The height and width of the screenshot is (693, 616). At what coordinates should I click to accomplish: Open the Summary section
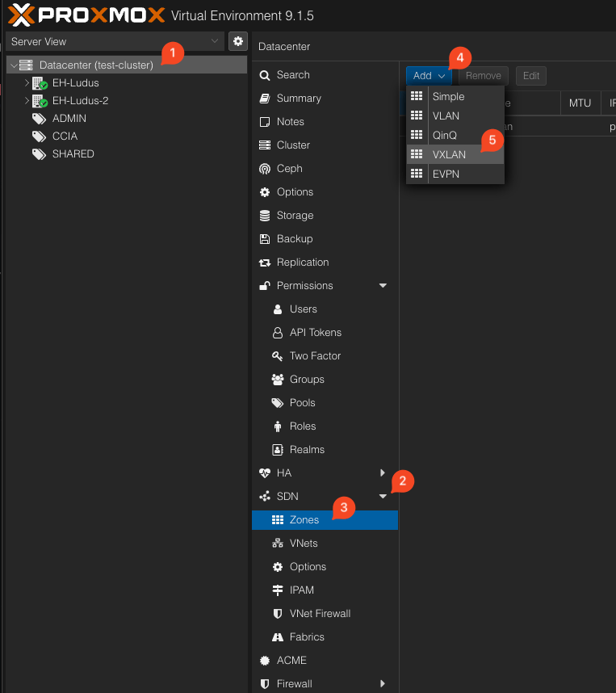[x=325, y=98]
